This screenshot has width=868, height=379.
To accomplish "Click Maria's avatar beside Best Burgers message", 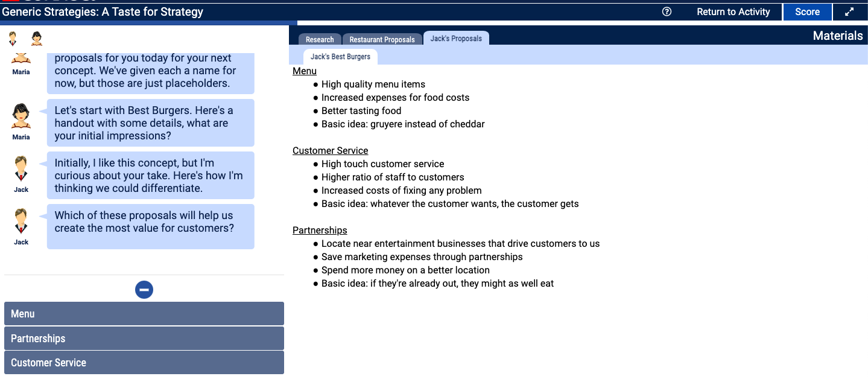I will (x=21, y=116).
